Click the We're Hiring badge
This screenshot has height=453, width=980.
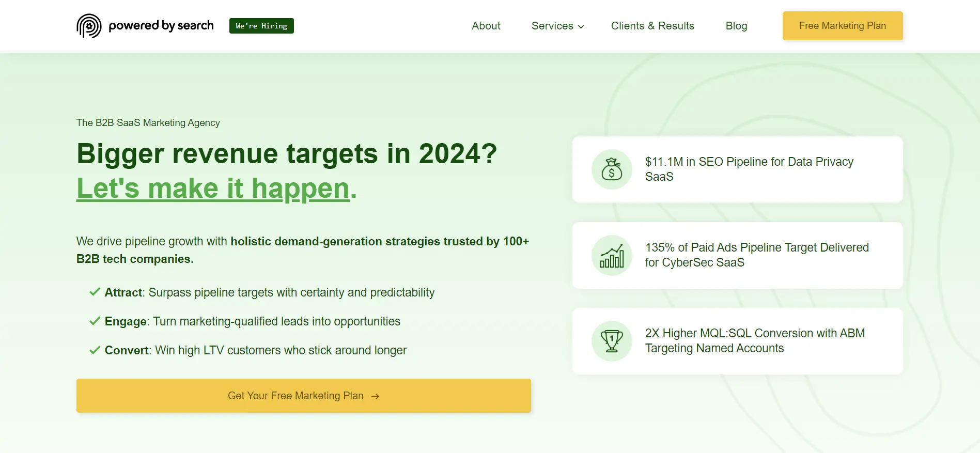tap(261, 26)
